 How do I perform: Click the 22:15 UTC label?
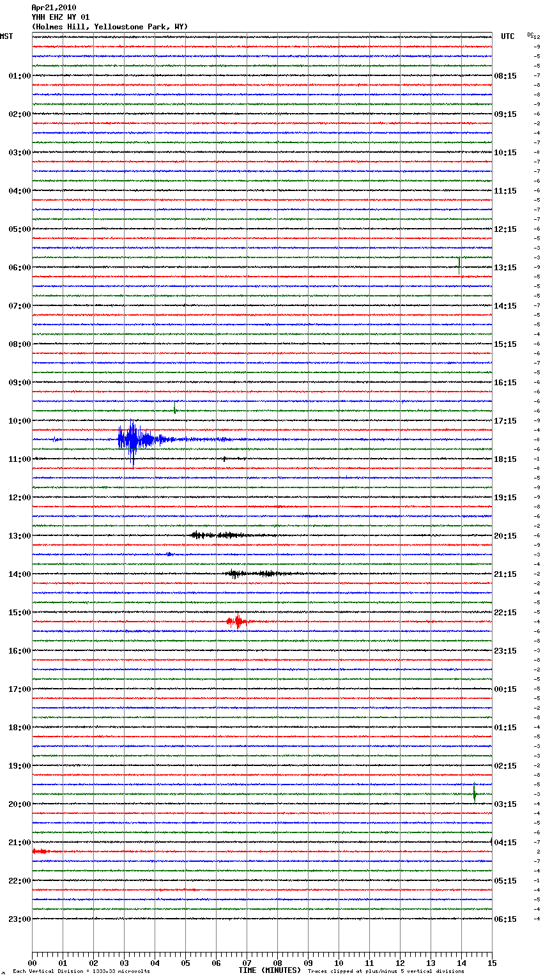(505, 613)
